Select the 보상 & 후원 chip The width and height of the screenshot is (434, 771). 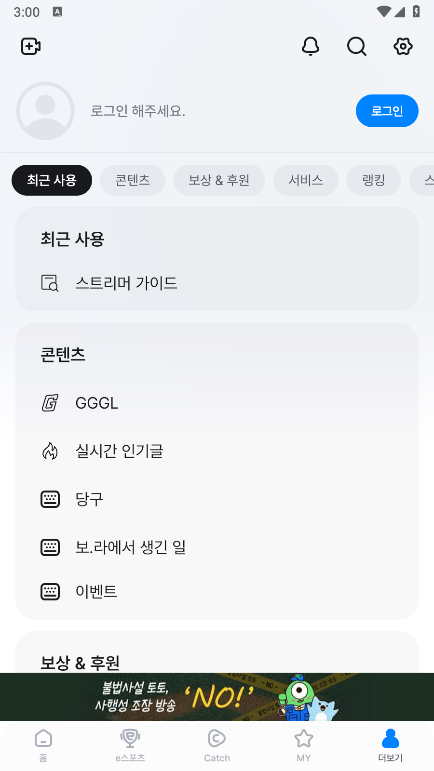219,180
